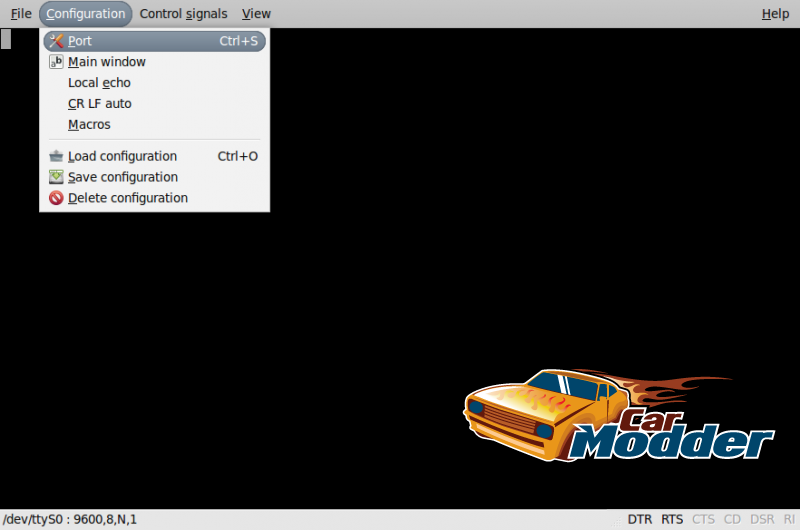
Task: Toggle the Local echo option
Action: [155, 83]
